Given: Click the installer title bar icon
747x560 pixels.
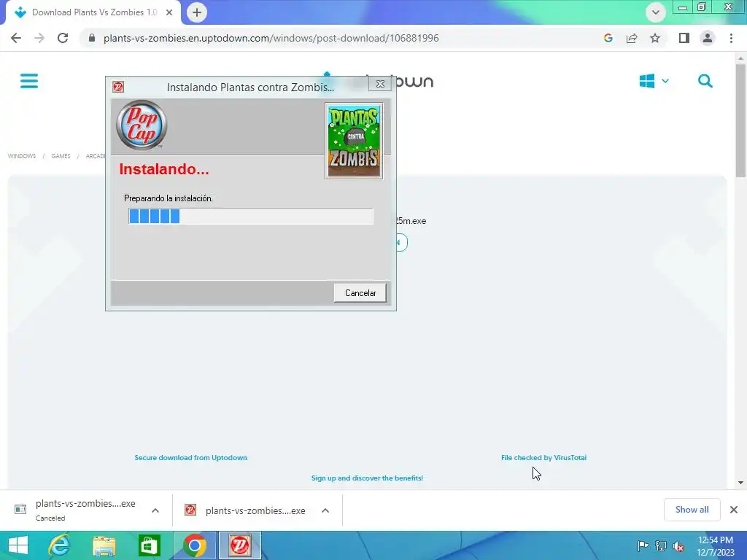Looking at the screenshot, I should click(118, 87).
